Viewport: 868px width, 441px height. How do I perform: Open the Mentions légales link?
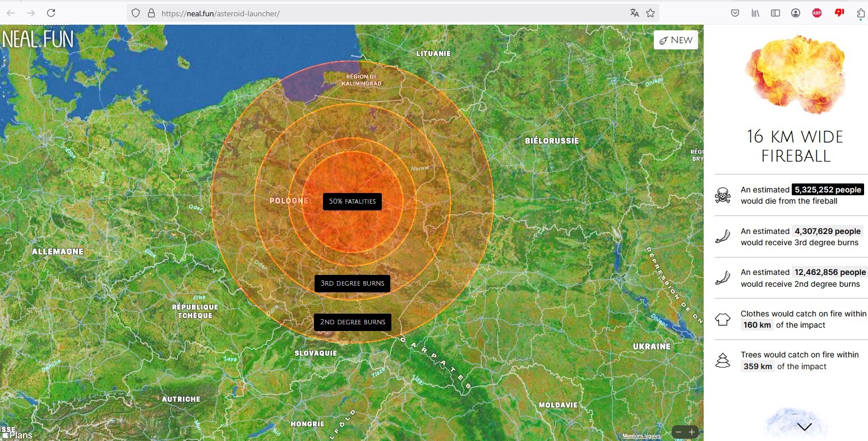(x=641, y=436)
